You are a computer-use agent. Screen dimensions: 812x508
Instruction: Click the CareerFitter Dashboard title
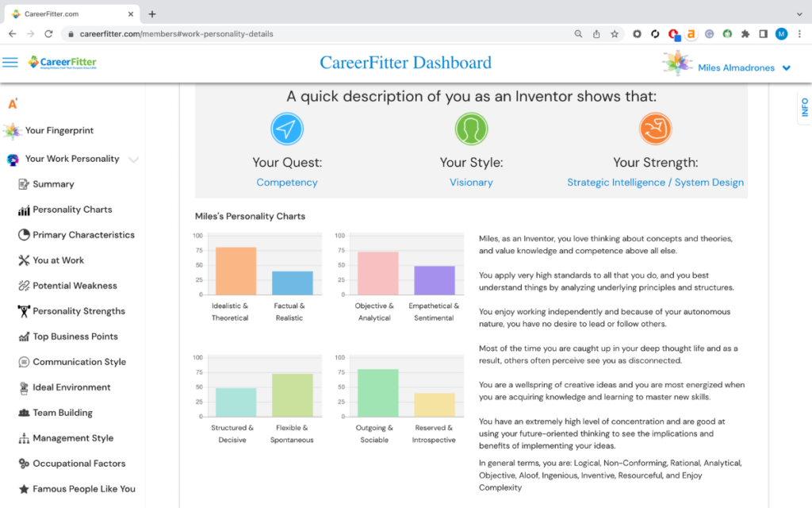[405, 63]
